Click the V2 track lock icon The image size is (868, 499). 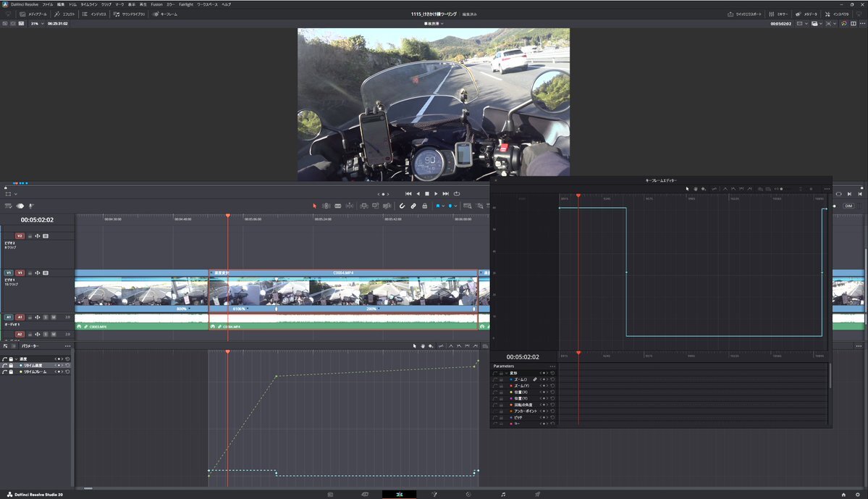[x=30, y=236]
